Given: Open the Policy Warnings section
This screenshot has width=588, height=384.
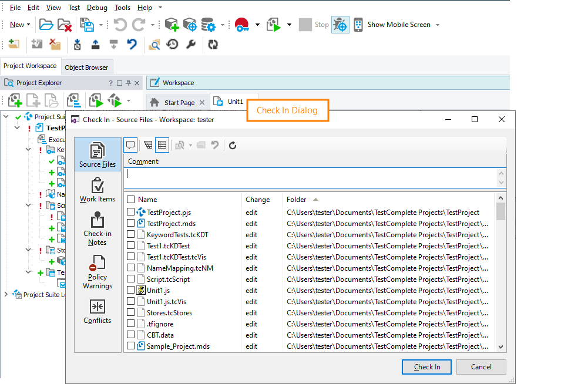Looking at the screenshot, I should [x=98, y=272].
